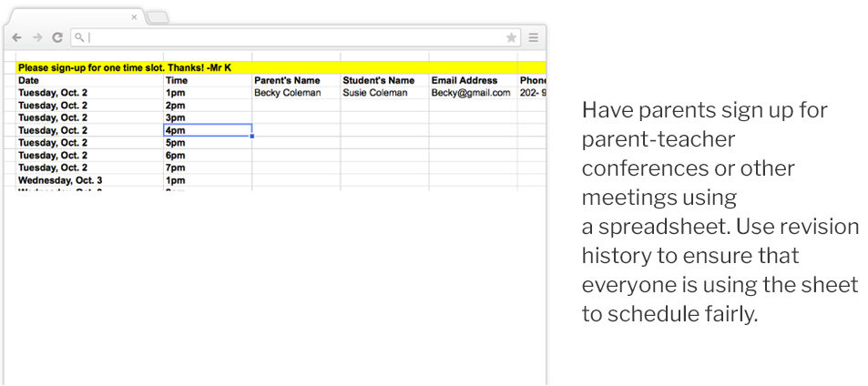Select the yellow sign-up instructions banner cell

[x=273, y=67]
